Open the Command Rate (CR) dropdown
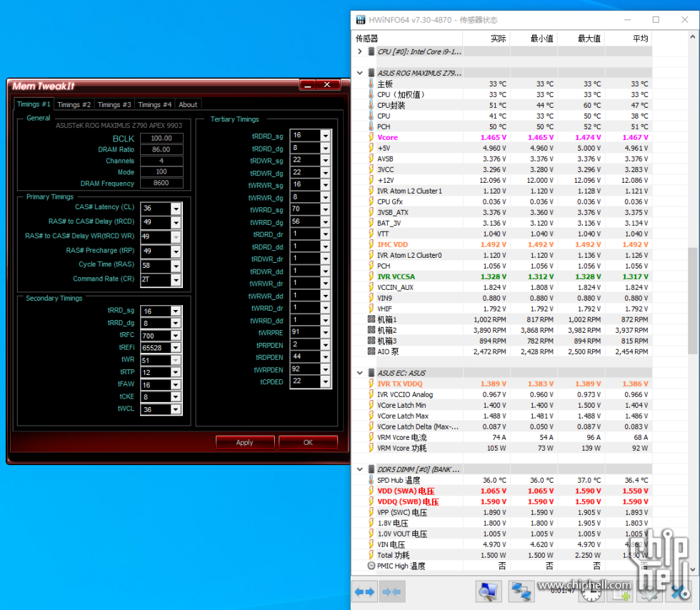The image size is (700, 610). (x=176, y=280)
